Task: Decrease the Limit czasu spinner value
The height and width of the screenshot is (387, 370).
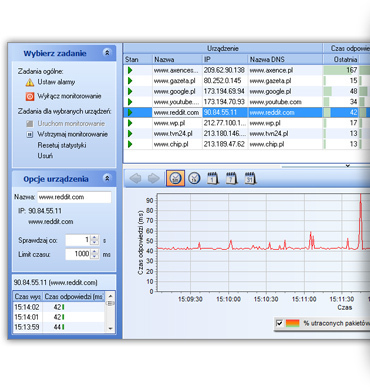Action: [x=95, y=256]
